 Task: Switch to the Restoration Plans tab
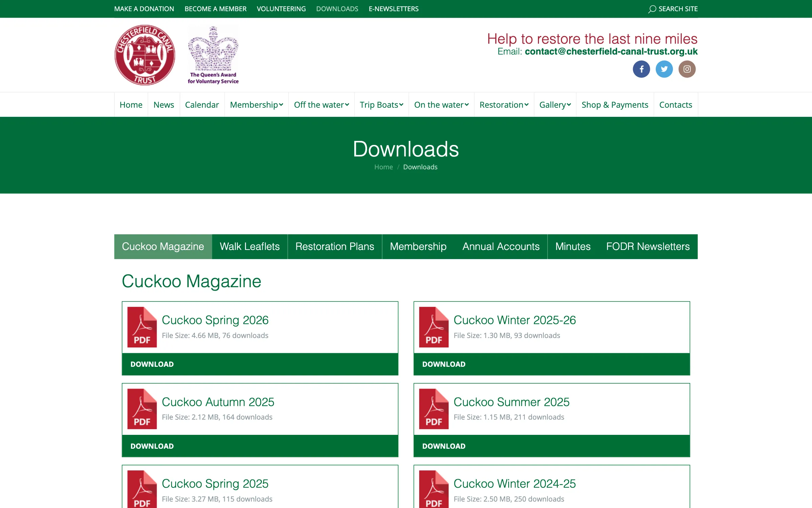[335, 247]
